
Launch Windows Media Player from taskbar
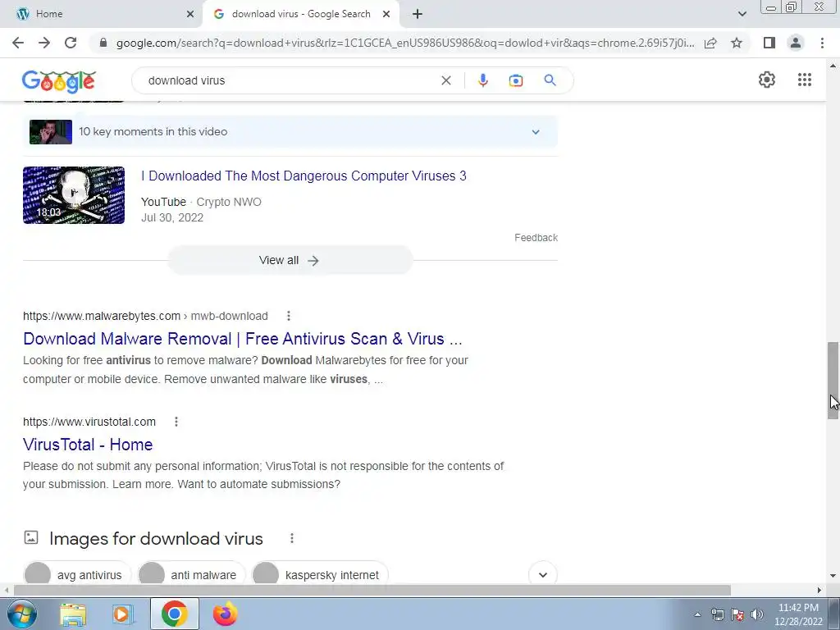(x=123, y=614)
